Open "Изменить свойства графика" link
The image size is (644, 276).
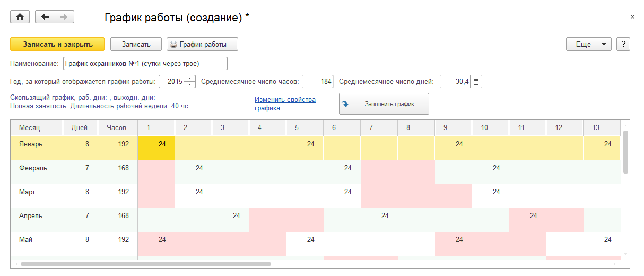click(285, 103)
